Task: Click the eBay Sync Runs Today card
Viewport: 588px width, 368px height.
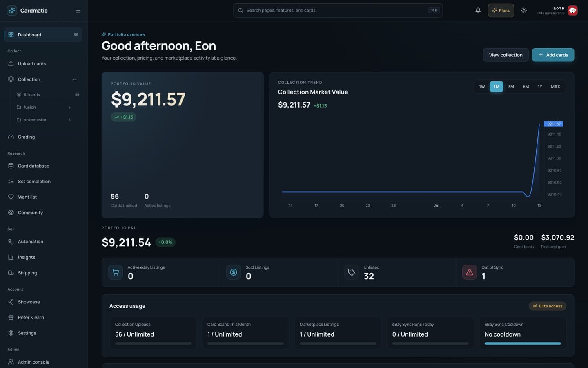Action: coord(430,333)
